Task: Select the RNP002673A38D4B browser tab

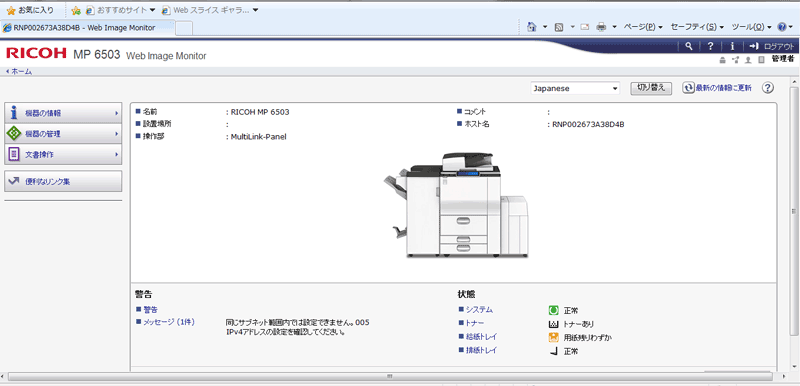Action: pos(88,28)
